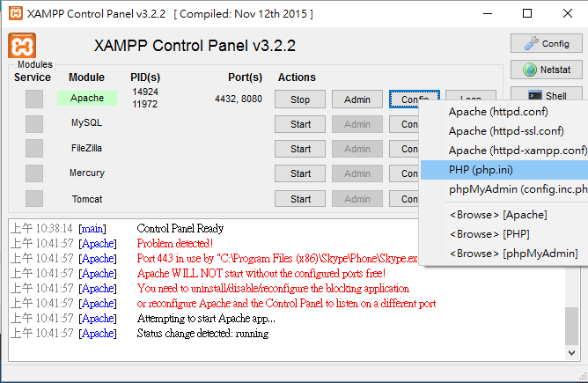Click the XAMPP logo in the title bar

(x=15, y=13)
